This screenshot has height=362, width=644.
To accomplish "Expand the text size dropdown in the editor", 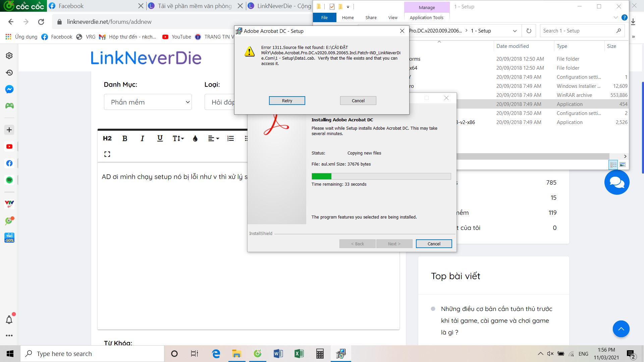I will pyautogui.click(x=177, y=138).
